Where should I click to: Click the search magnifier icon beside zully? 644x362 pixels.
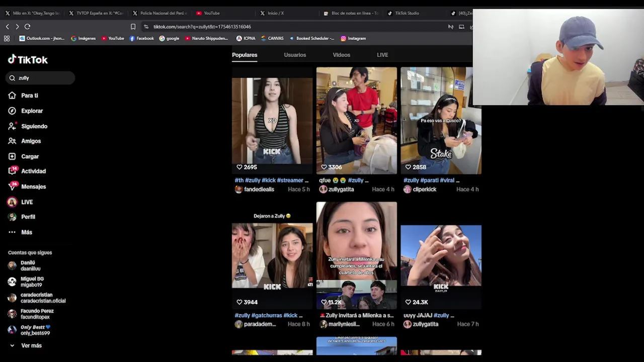coord(12,78)
